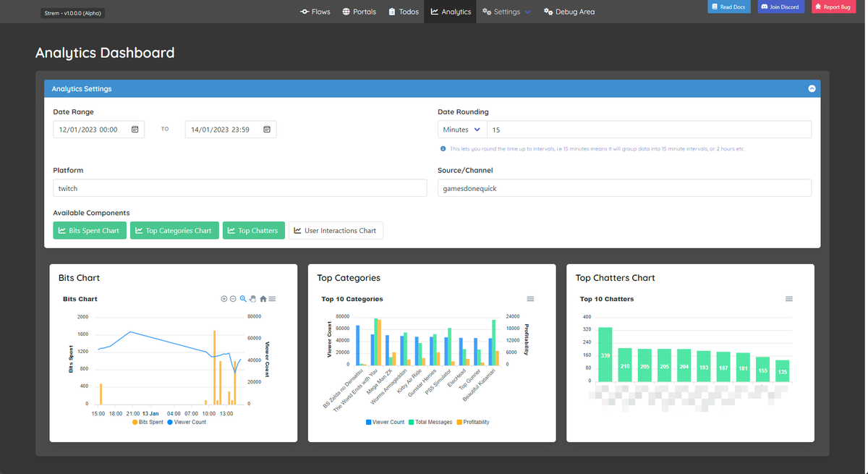Open the Top 10 Categories chart menu
The height and width of the screenshot is (474, 868).
(x=530, y=299)
